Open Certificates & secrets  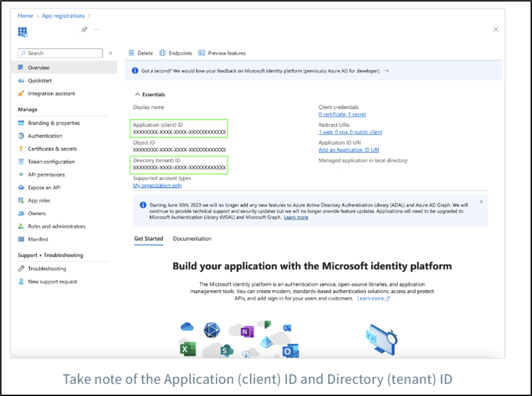[x=52, y=149]
